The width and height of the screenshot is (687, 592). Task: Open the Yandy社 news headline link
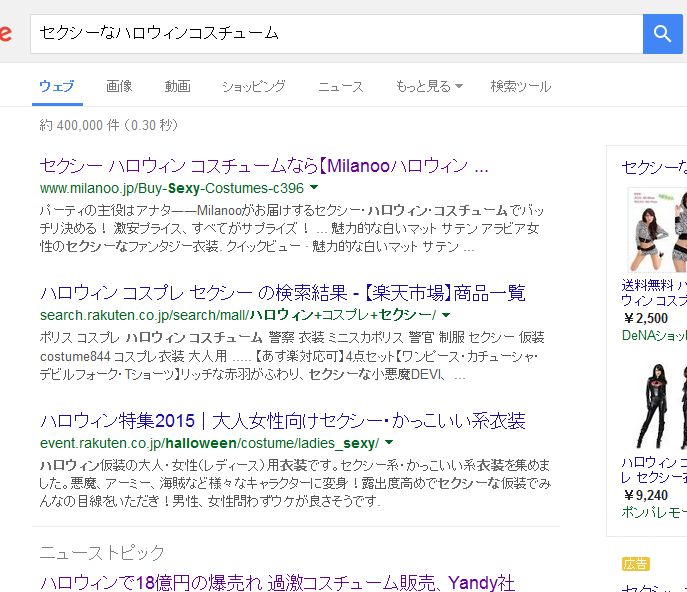(x=277, y=583)
